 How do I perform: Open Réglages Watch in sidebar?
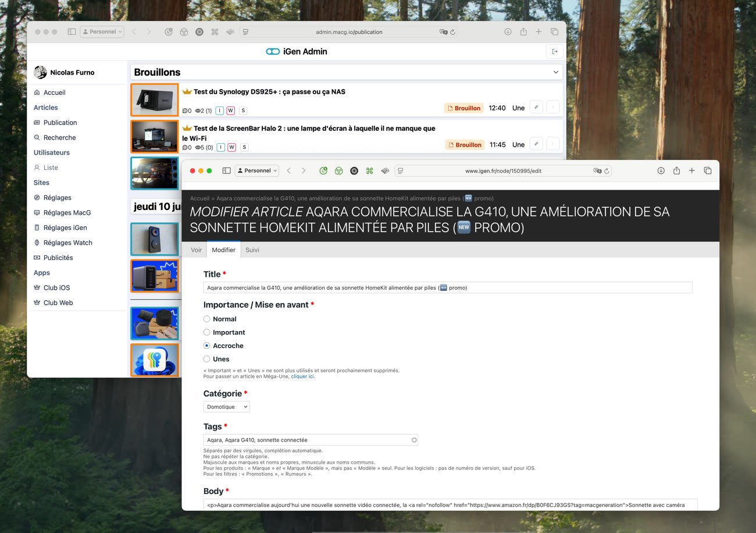67,243
